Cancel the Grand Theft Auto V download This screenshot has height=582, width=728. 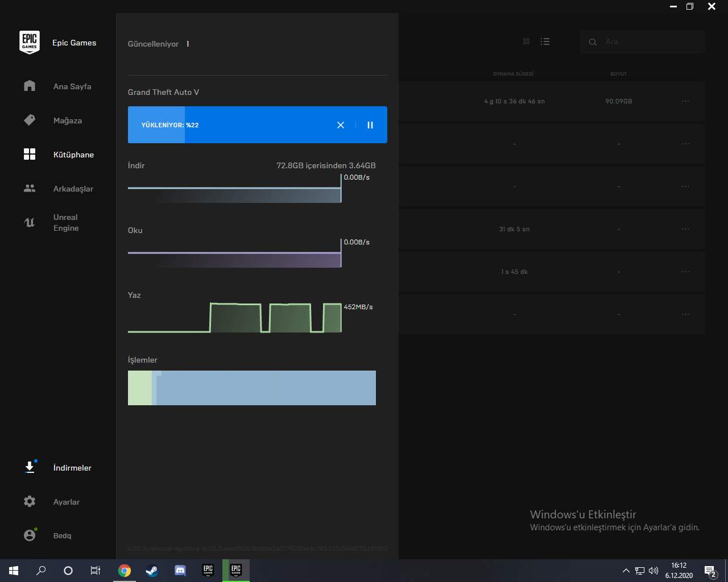pyautogui.click(x=341, y=125)
